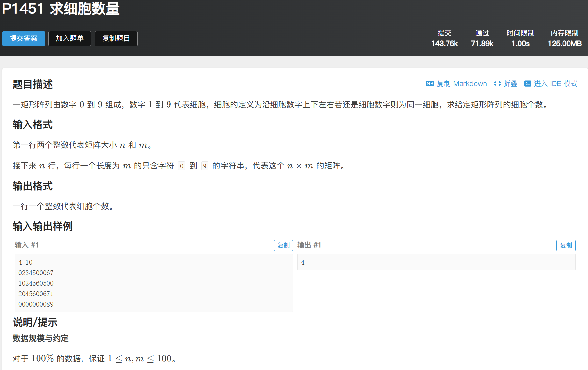Click the 输出 #1 label
588x370 pixels.
click(309, 245)
